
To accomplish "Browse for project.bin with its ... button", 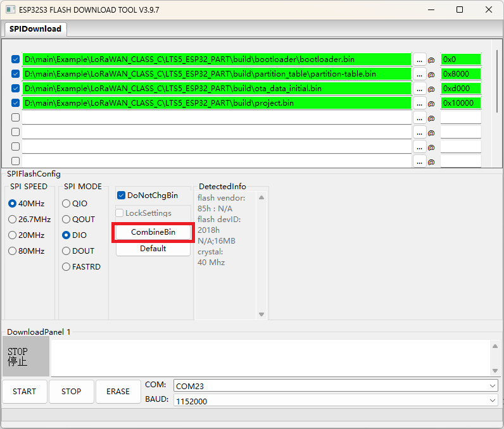I will pos(419,103).
